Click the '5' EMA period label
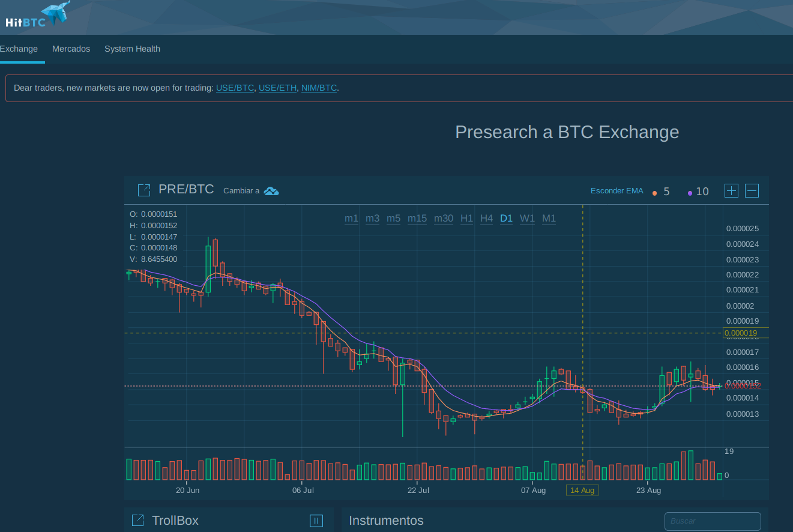This screenshot has width=793, height=532. pyautogui.click(x=666, y=192)
